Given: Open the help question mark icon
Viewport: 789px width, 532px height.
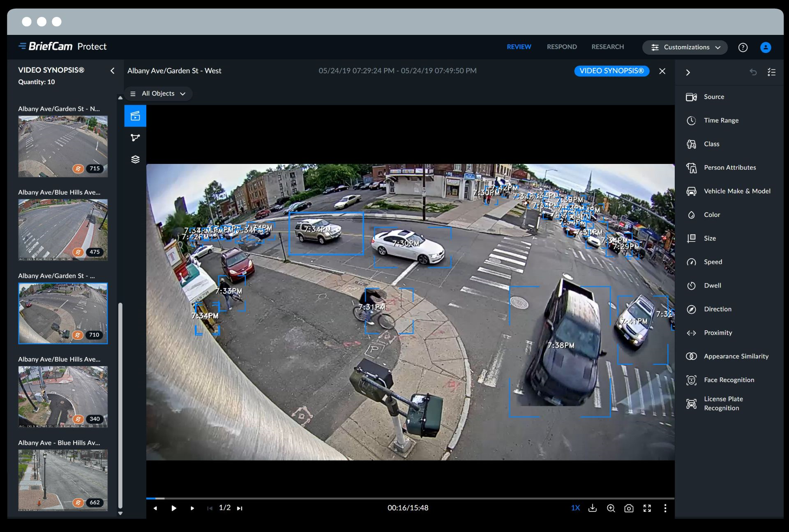Looking at the screenshot, I should [743, 47].
